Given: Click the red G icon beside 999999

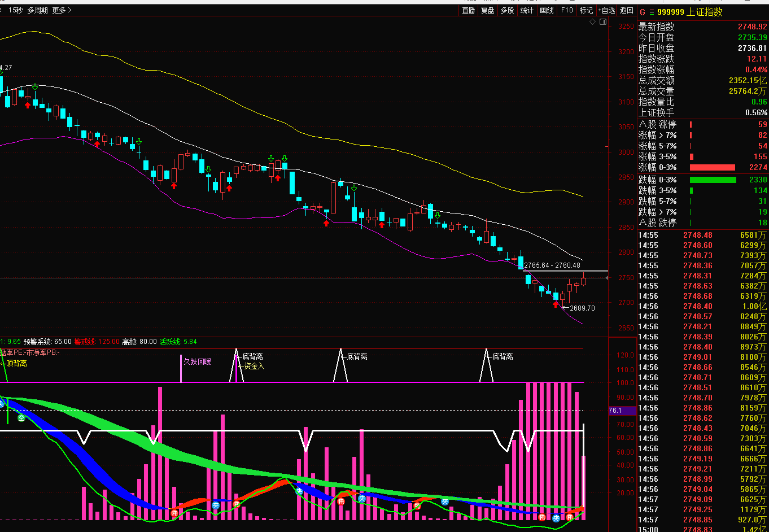Looking at the screenshot, I should pos(642,12).
